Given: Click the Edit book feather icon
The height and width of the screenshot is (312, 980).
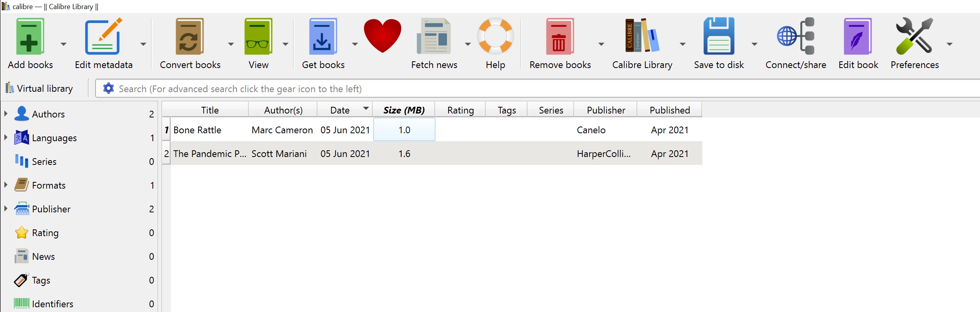Looking at the screenshot, I should tap(858, 36).
